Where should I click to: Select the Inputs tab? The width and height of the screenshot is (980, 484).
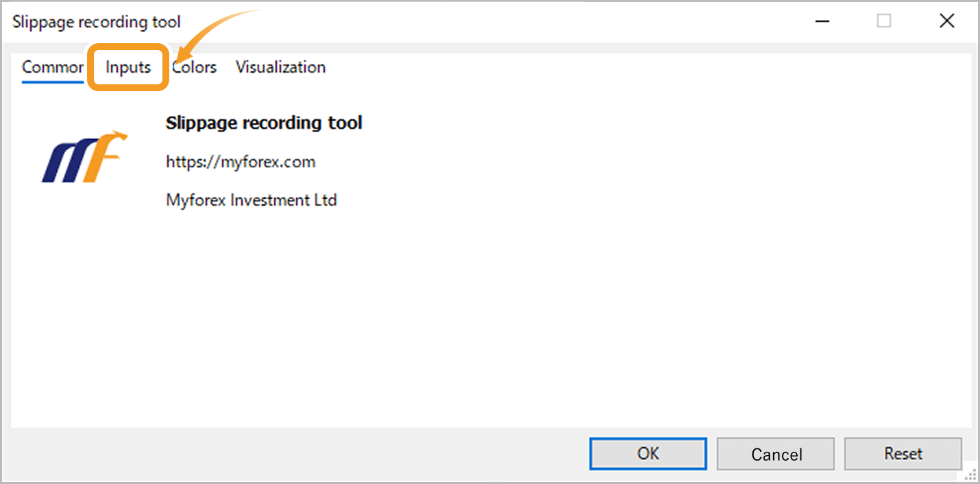pos(127,67)
